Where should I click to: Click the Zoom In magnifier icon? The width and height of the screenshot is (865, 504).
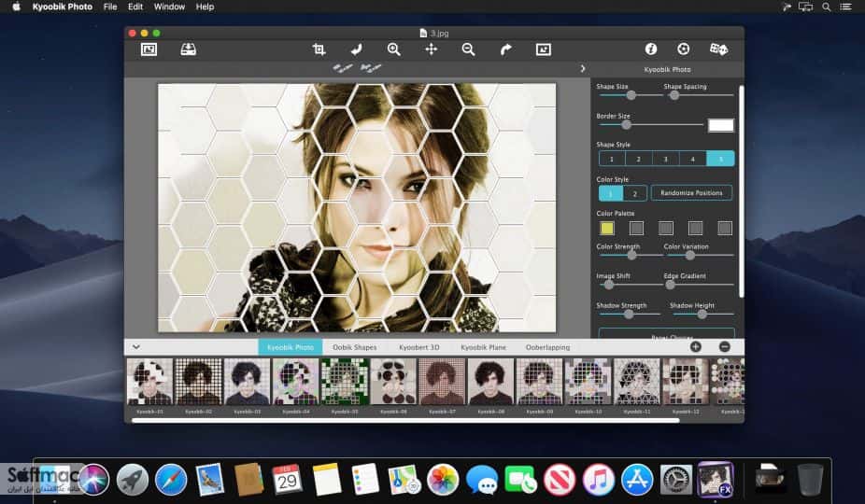pyautogui.click(x=394, y=49)
